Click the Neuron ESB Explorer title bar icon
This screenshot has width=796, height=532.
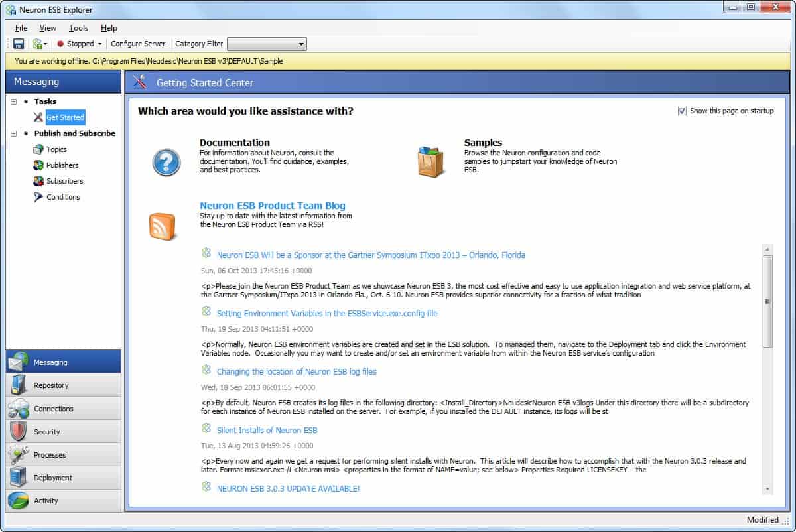[x=11, y=9]
